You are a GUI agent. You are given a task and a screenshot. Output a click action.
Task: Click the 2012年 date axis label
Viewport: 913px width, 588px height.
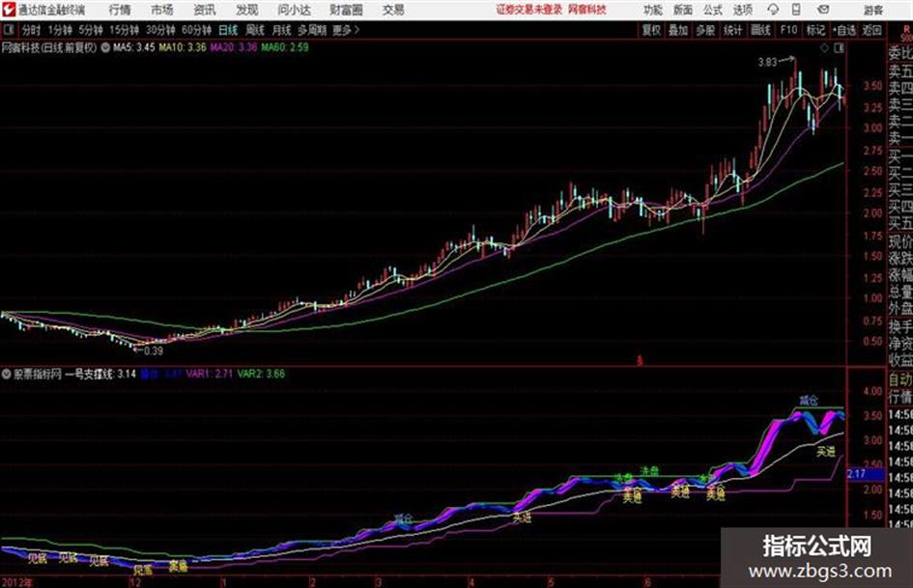pos(17,582)
